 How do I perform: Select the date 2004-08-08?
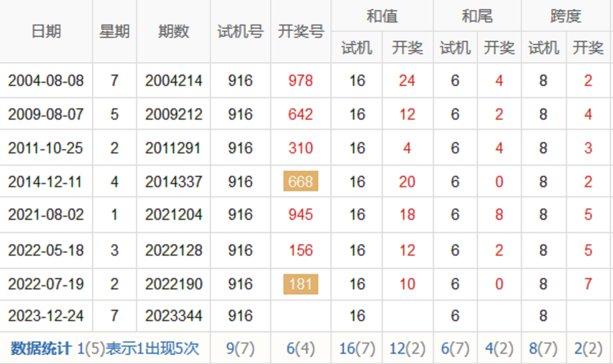pos(46,80)
